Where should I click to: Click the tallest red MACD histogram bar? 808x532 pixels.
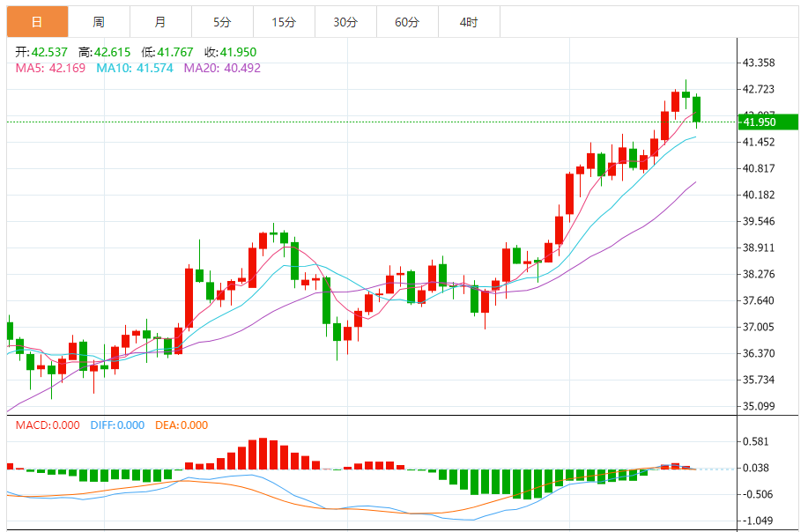click(x=263, y=454)
